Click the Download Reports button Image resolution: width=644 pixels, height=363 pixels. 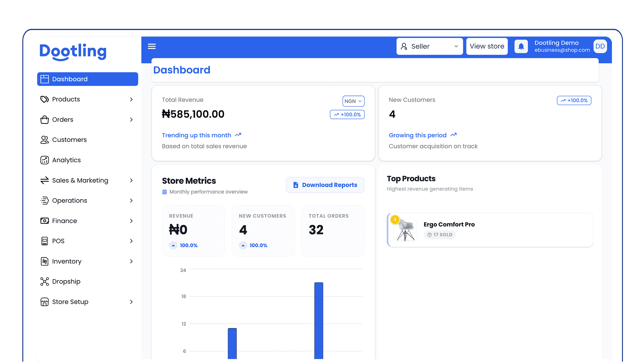pos(325,185)
